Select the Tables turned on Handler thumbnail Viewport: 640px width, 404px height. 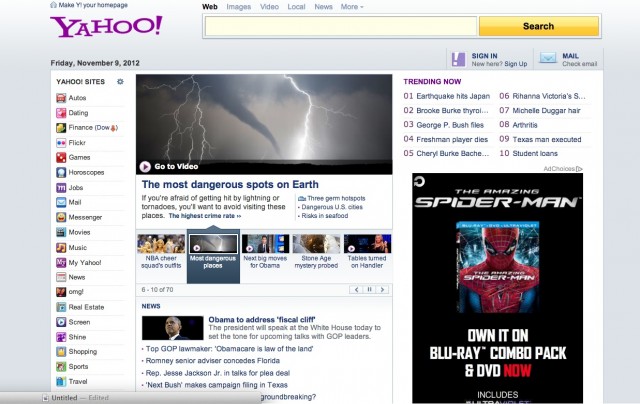point(367,244)
